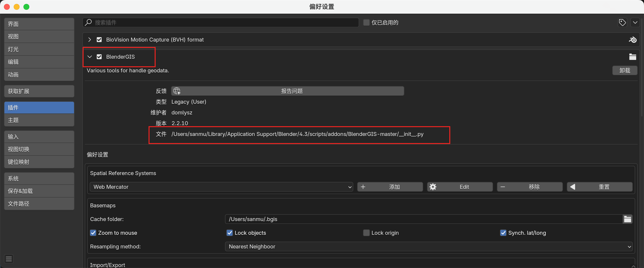Viewport: 644px width, 268px height.
Task: Click the plus icon on 添加 button
Action: (363, 187)
